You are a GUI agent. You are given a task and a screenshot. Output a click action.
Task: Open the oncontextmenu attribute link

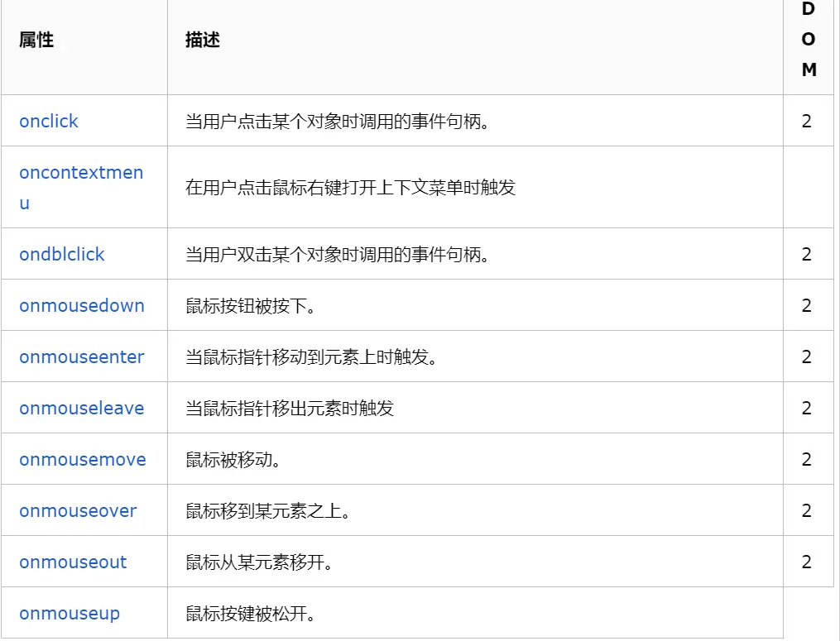pos(81,173)
